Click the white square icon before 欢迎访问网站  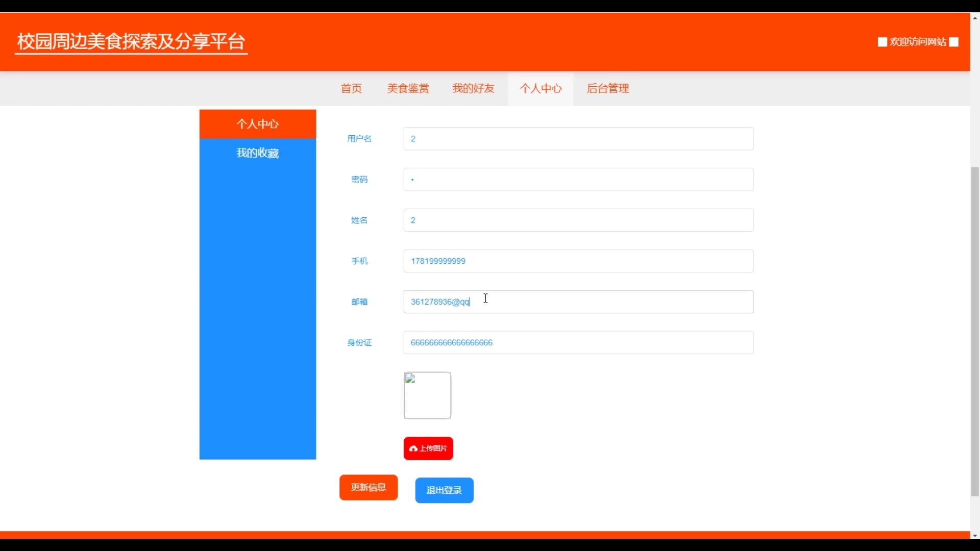pos(882,42)
